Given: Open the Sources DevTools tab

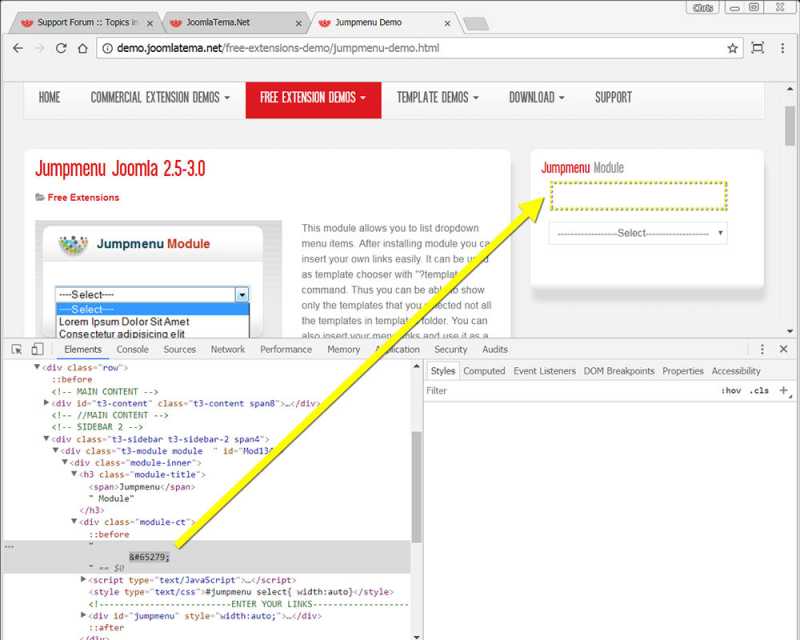Looking at the screenshot, I should (180, 349).
